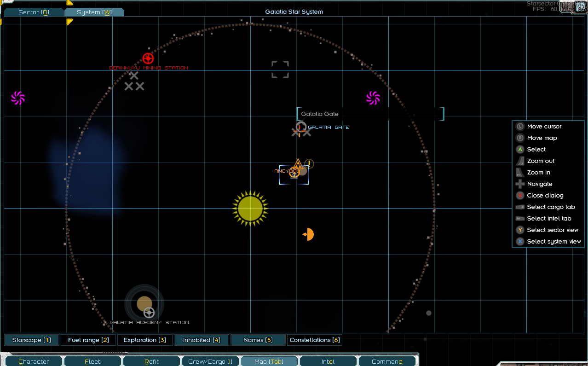Toggle the Inhabited [4] filter
Screen dimensions: 588x366
click(202, 340)
